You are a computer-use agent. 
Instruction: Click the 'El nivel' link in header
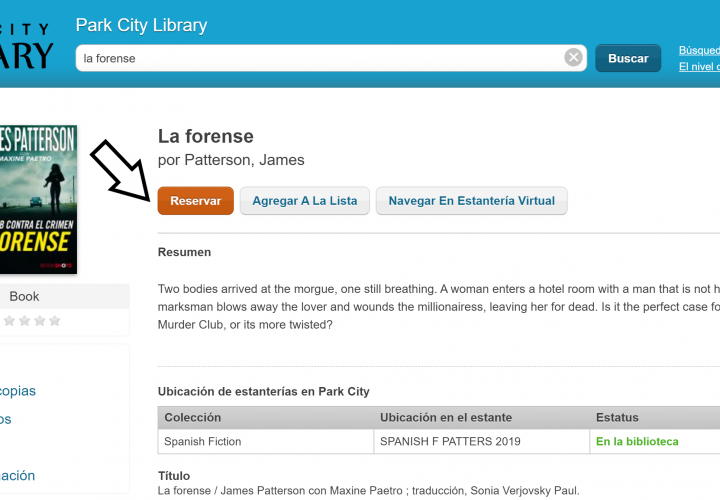pyautogui.click(x=699, y=67)
